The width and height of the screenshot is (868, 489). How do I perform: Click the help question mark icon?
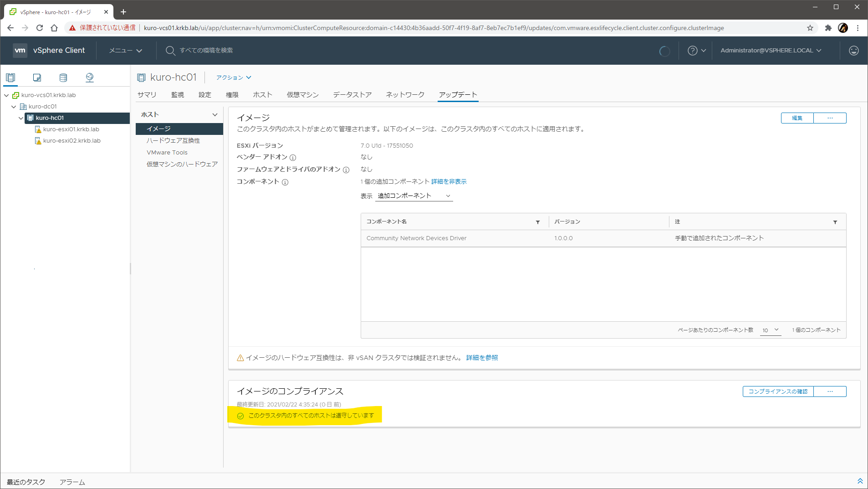692,51
